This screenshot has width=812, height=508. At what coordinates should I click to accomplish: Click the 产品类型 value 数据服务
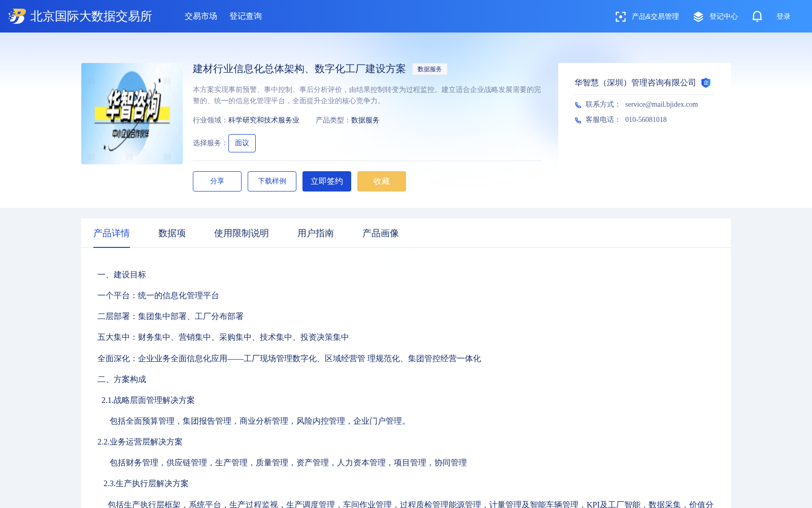(x=365, y=120)
